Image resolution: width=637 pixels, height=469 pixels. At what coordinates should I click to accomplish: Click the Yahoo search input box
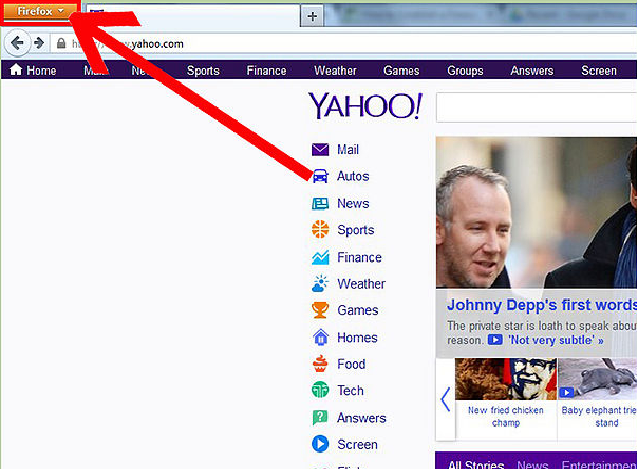click(x=536, y=107)
